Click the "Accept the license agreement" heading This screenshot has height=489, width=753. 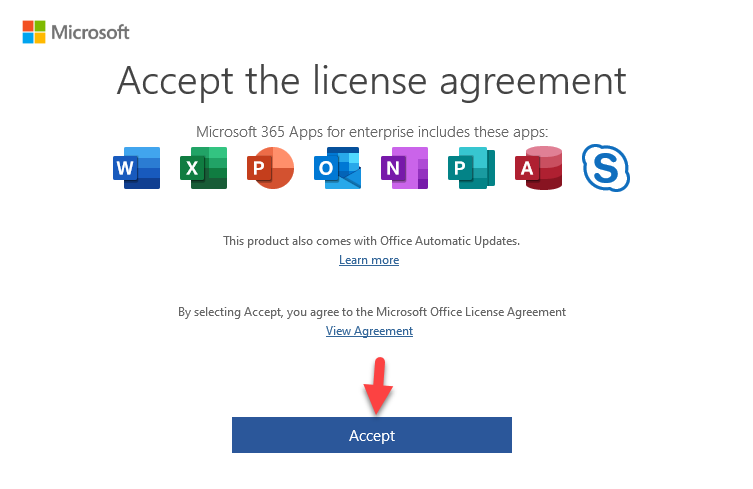coord(372,82)
